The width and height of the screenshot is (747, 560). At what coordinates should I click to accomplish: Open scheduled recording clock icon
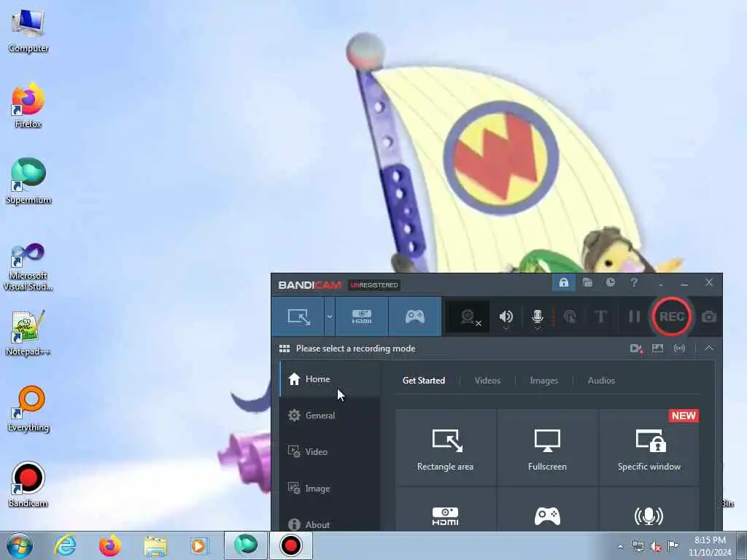(x=611, y=283)
